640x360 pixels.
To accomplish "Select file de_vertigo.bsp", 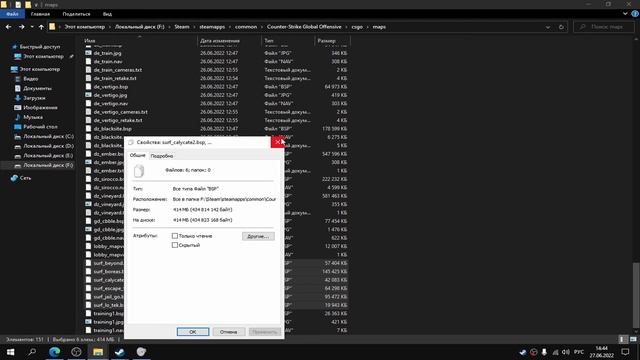I will coord(111,87).
